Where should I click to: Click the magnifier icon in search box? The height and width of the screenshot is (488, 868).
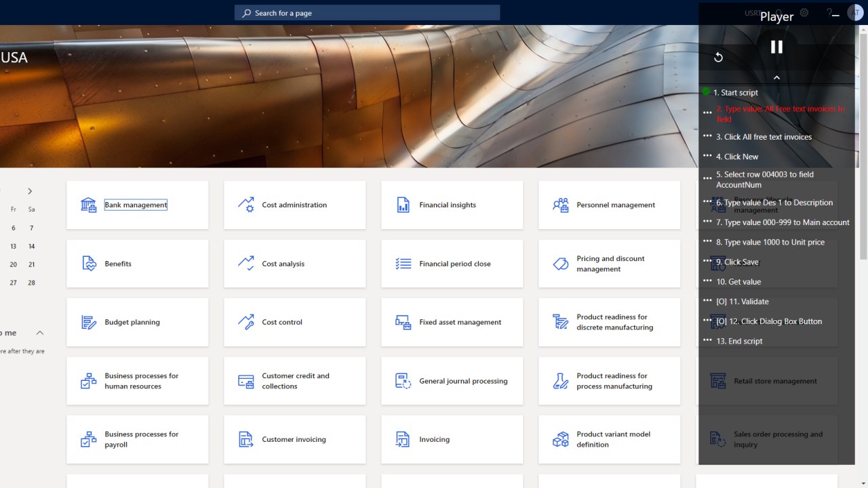click(246, 13)
